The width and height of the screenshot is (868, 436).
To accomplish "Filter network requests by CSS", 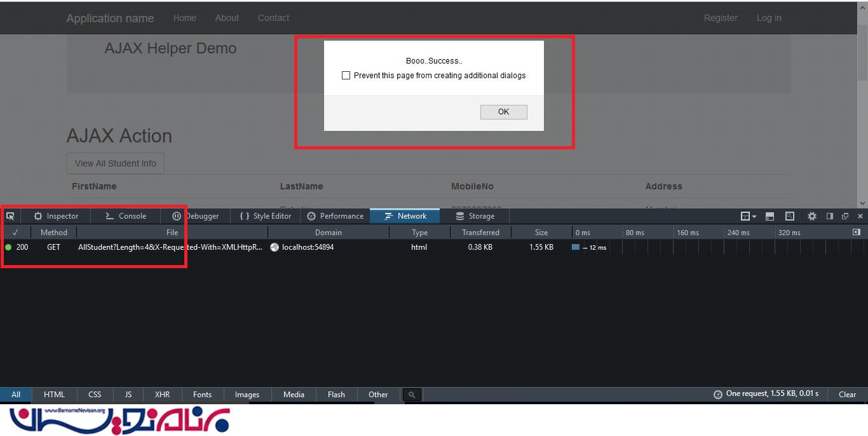I will pos(95,395).
